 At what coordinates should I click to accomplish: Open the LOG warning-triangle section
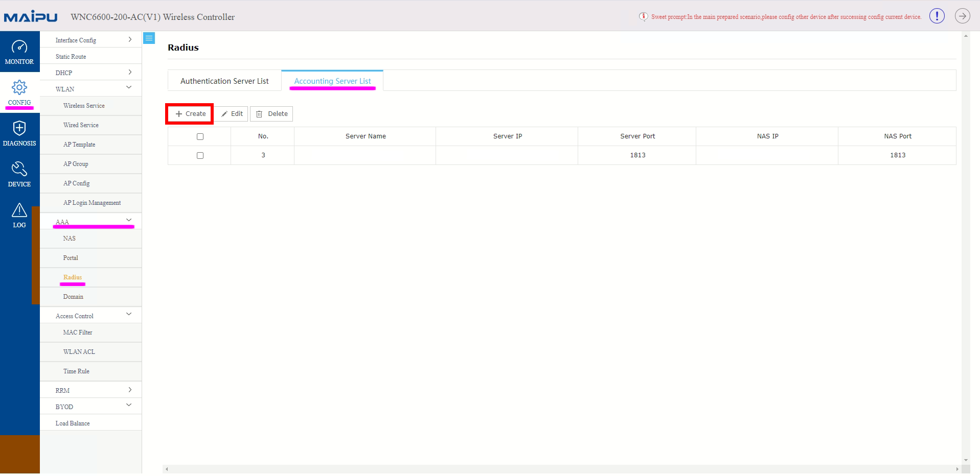point(19,215)
